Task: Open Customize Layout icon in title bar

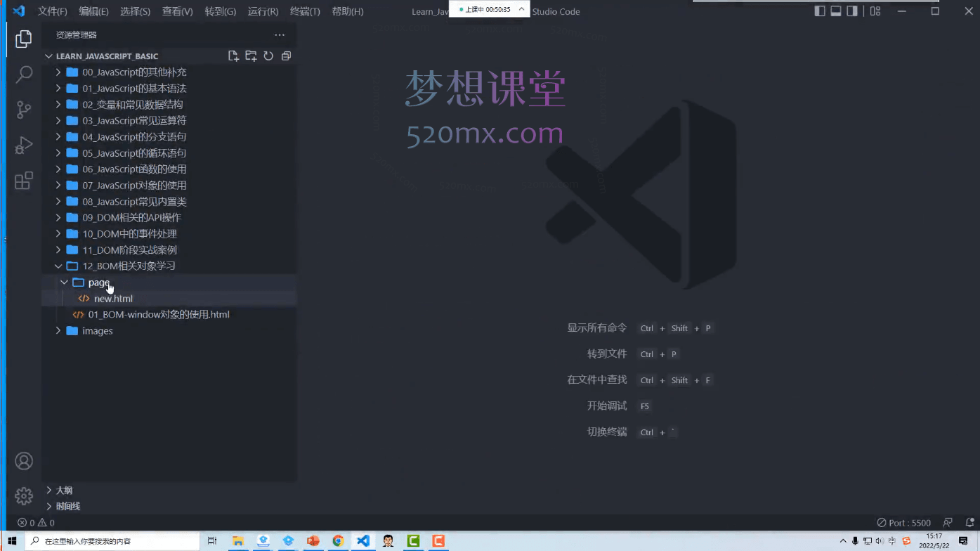Action: point(875,11)
